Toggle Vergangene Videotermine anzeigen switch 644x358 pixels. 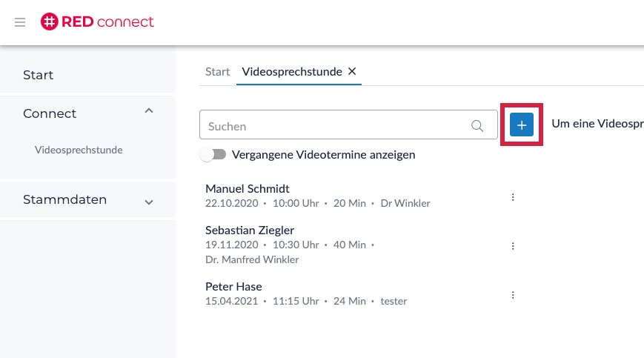point(213,155)
